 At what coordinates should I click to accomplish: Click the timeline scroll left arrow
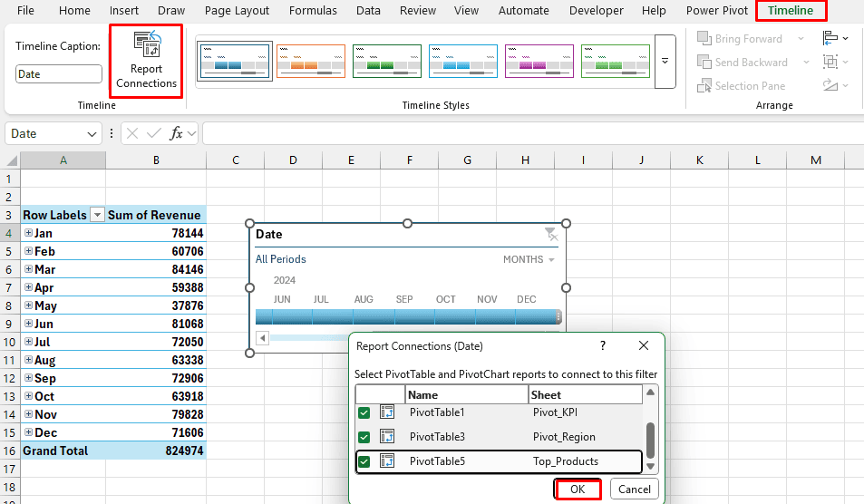click(263, 337)
